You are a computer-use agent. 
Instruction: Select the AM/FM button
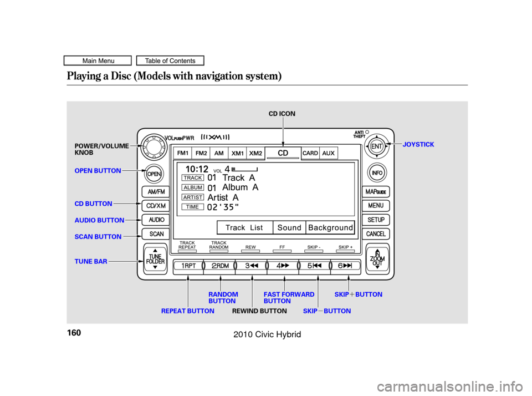point(156,192)
